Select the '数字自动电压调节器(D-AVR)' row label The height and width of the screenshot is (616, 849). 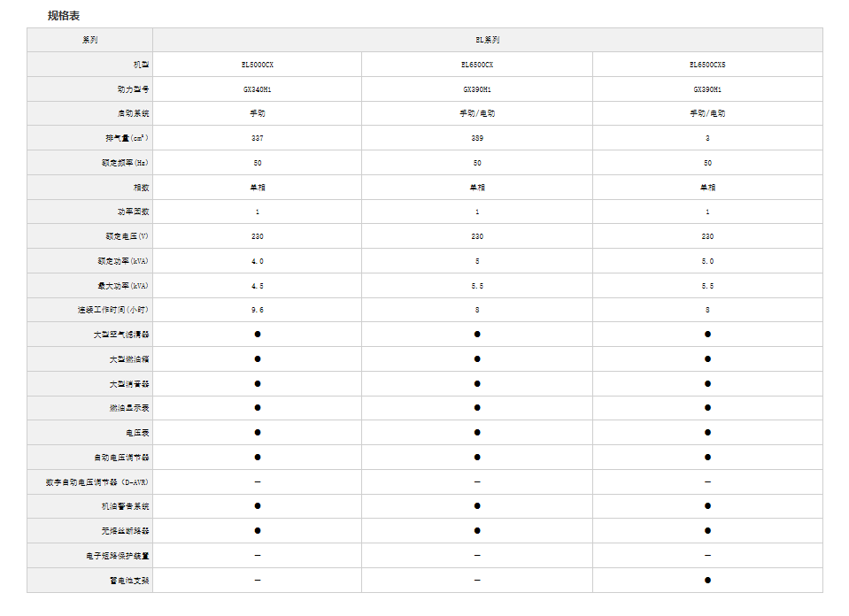96,482
